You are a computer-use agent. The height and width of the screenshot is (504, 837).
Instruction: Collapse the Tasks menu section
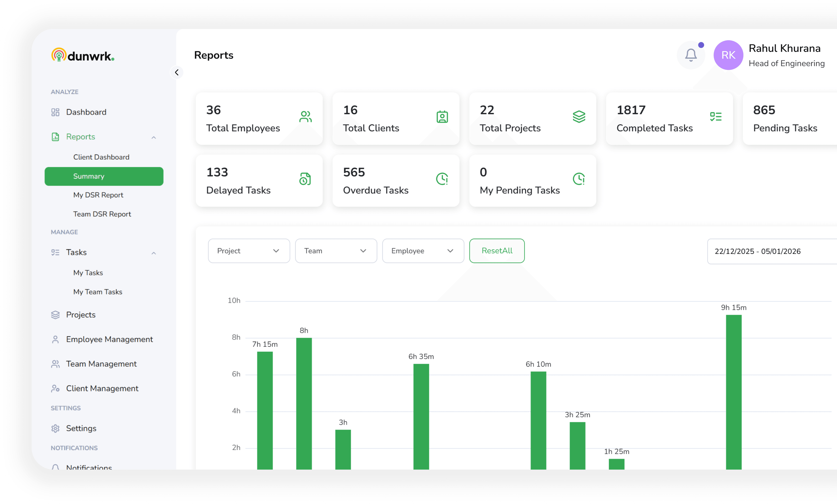point(154,253)
